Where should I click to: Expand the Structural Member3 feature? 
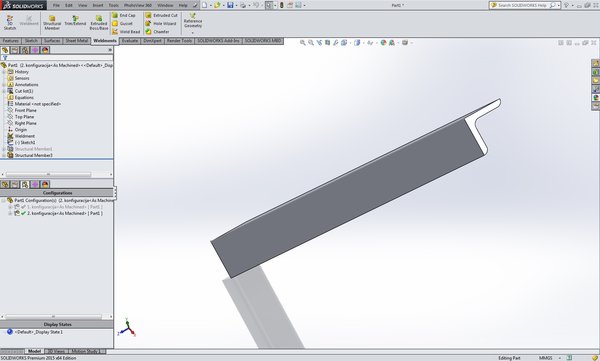[4, 155]
